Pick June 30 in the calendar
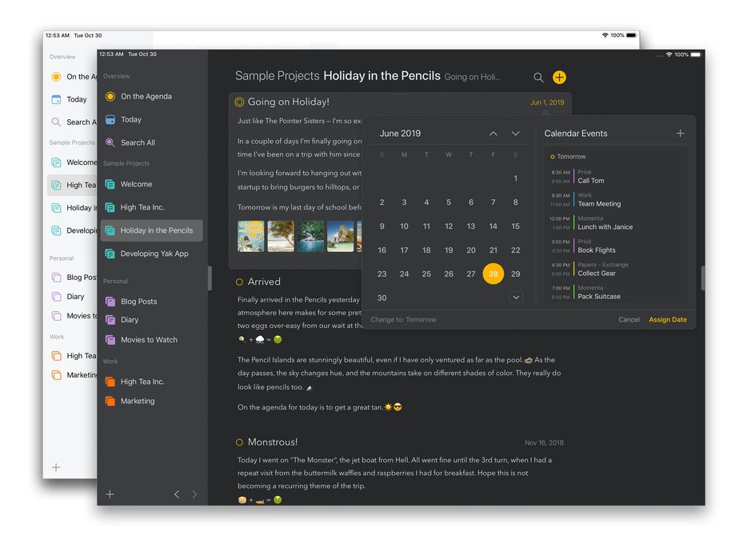Screen dimensions: 747x560 tap(382, 298)
